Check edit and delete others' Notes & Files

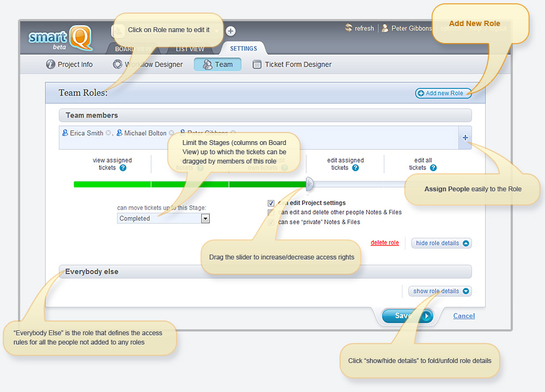tap(271, 213)
